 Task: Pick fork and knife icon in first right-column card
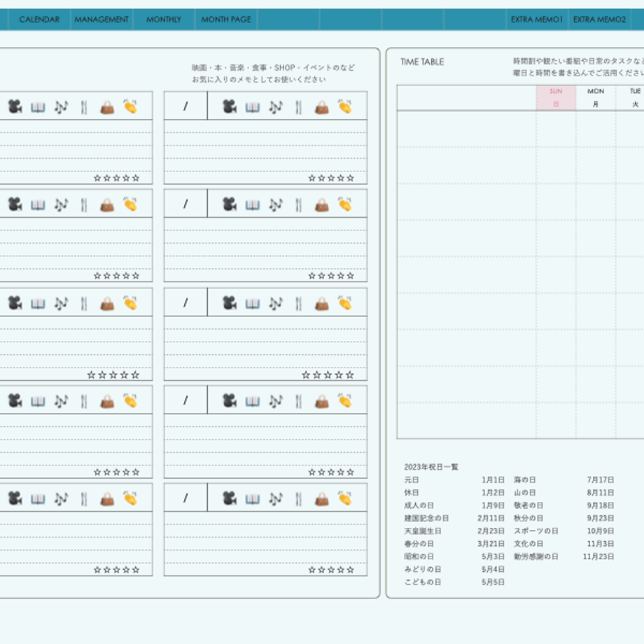point(299,107)
